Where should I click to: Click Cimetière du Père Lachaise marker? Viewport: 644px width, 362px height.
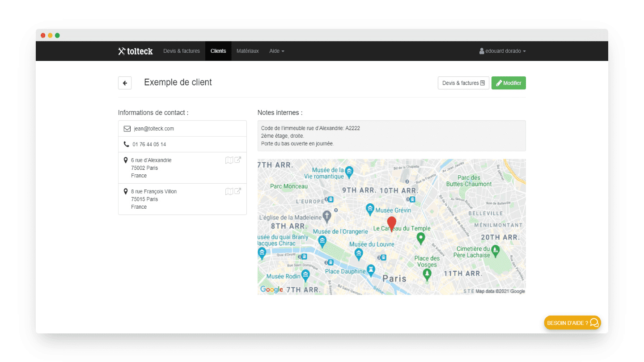[x=495, y=251]
